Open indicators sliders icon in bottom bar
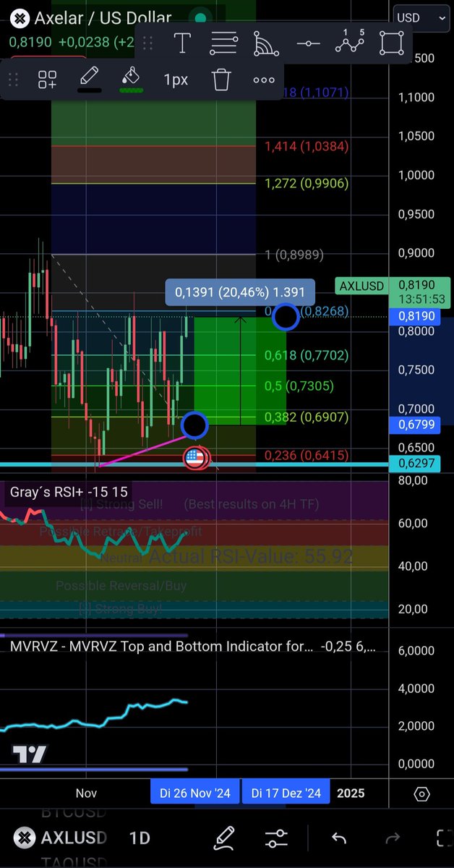 (276, 838)
